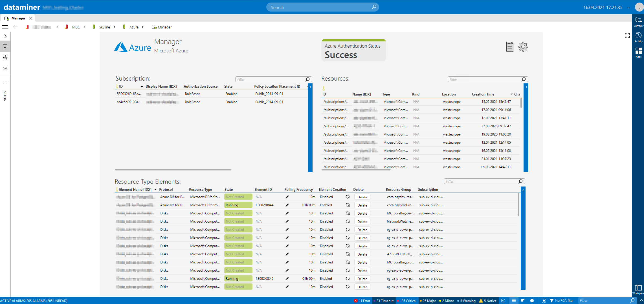The height and width of the screenshot is (304, 644).
Task: Open the Activity panel
Action: (638, 37)
